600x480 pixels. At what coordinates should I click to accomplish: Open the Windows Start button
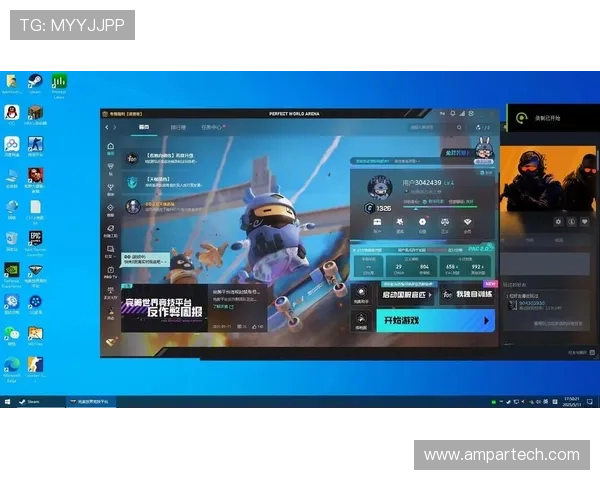coord(7,402)
